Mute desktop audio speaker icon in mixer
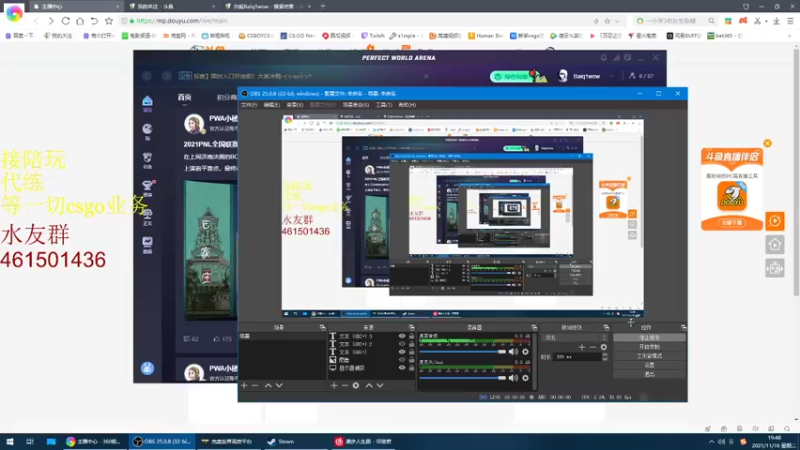This screenshot has width=800, height=450. [x=513, y=352]
